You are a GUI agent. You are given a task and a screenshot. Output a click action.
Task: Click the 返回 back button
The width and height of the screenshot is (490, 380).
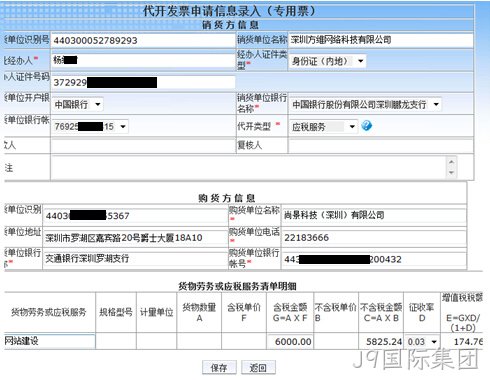[x=258, y=368]
